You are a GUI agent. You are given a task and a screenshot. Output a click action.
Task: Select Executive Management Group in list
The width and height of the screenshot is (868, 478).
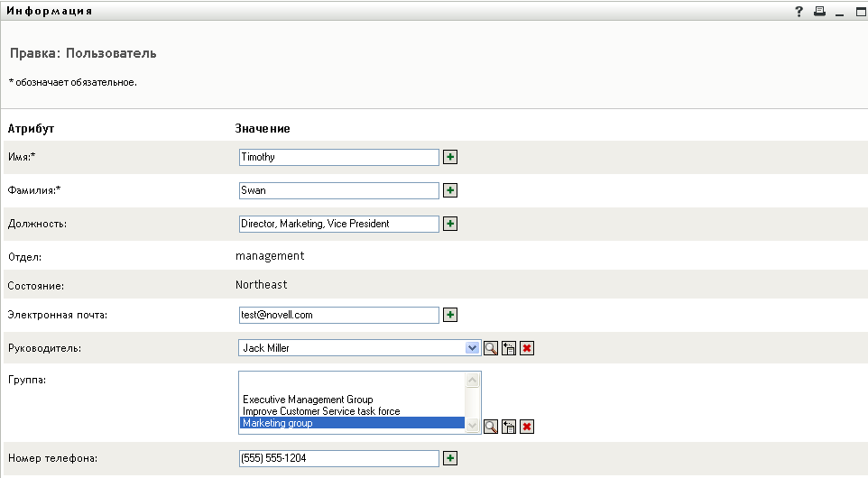(x=308, y=400)
